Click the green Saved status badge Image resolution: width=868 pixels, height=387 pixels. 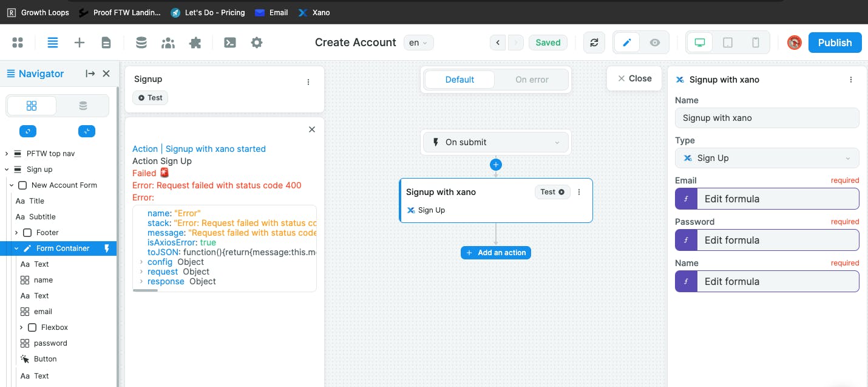point(548,43)
